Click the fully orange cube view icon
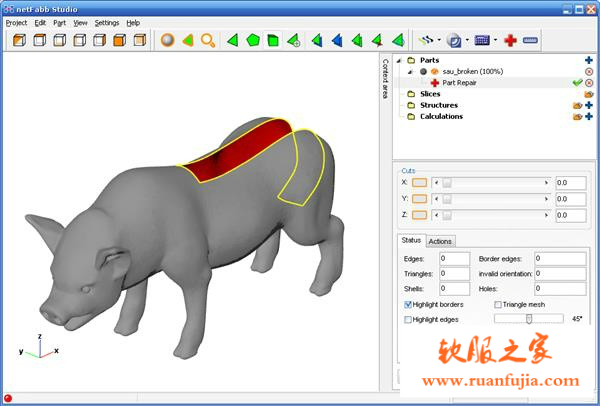The image size is (600, 406). pos(119,40)
